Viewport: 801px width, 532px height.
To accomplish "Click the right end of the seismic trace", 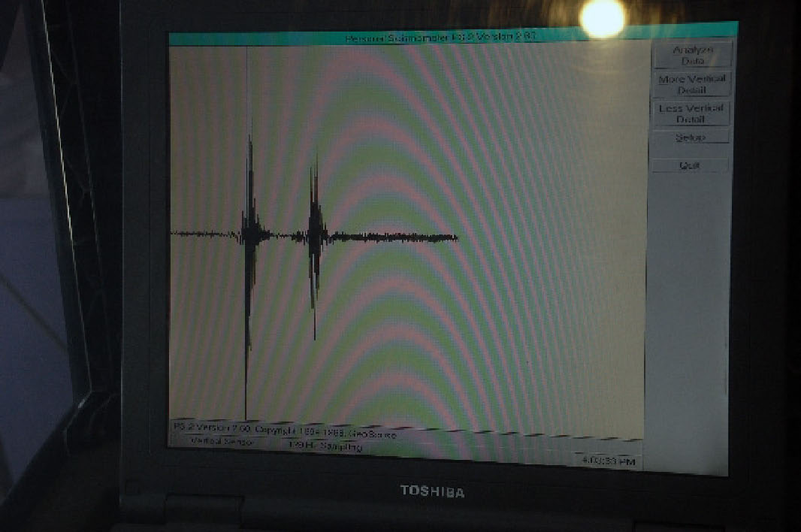I will pyautogui.click(x=455, y=238).
